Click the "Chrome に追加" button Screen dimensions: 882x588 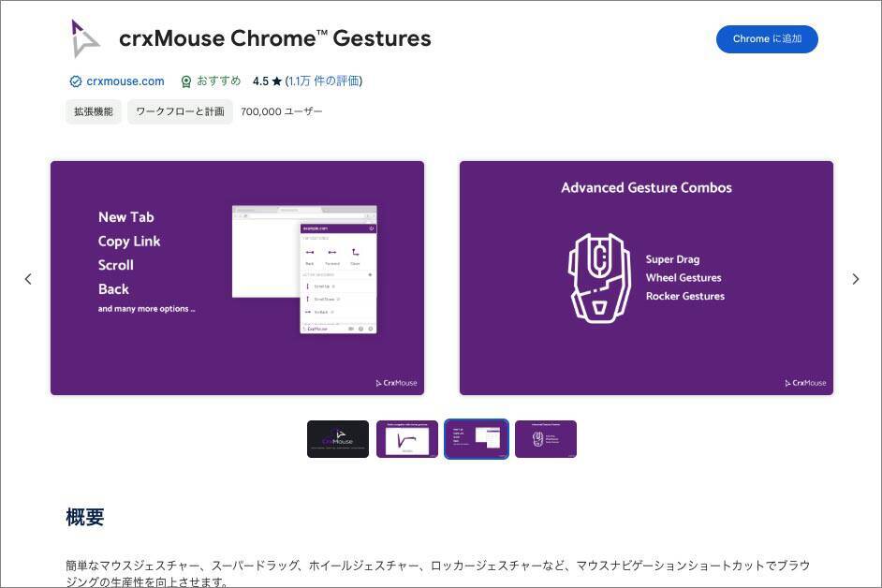[766, 39]
